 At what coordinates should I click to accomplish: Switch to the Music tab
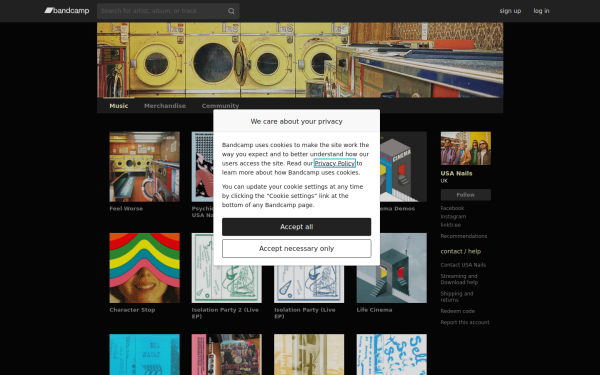(x=119, y=106)
